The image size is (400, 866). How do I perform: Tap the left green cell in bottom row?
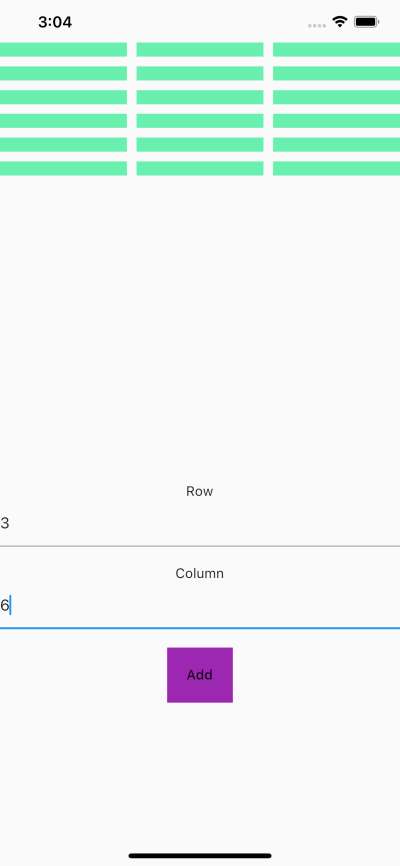pyautogui.click(x=64, y=168)
